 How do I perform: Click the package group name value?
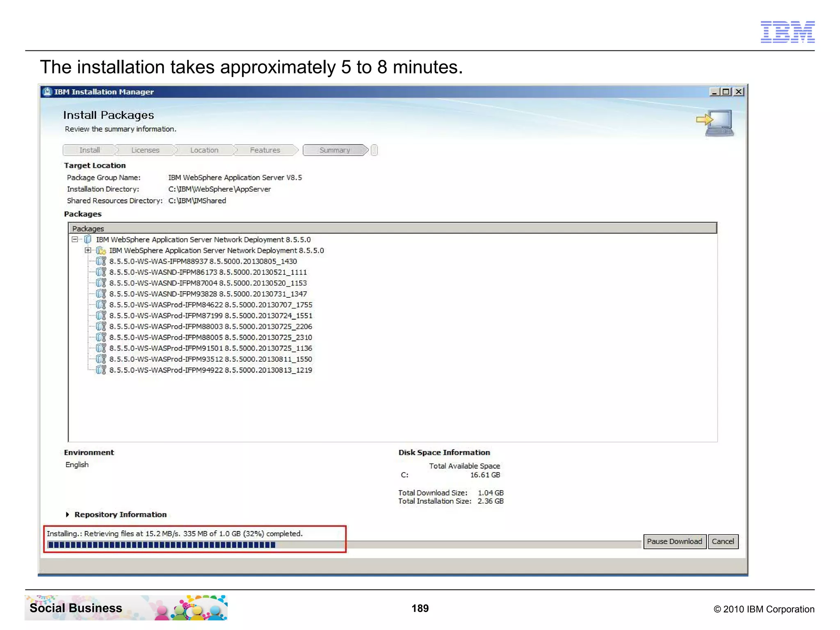pos(235,178)
